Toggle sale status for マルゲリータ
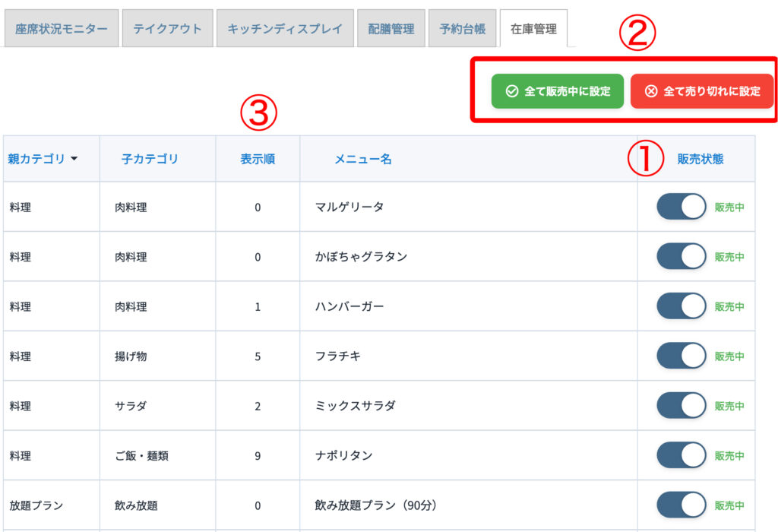The height and width of the screenshot is (532, 778). tap(681, 207)
